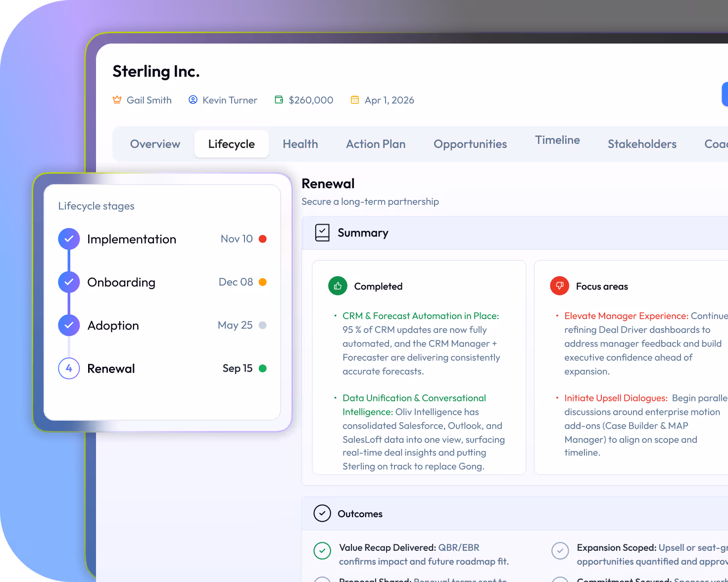The width and height of the screenshot is (728, 582).
Task: Click the red status dot beside Nov 10
Action: point(263,239)
